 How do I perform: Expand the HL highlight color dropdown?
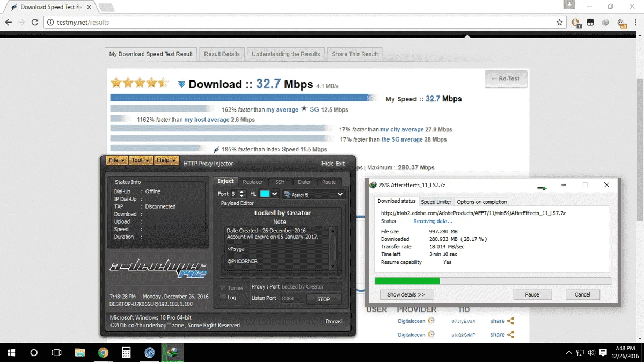coord(275,194)
